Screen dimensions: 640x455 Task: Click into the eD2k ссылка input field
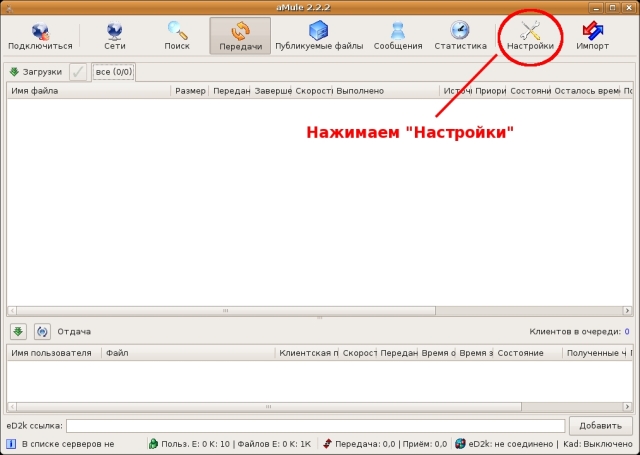click(x=315, y=425)
